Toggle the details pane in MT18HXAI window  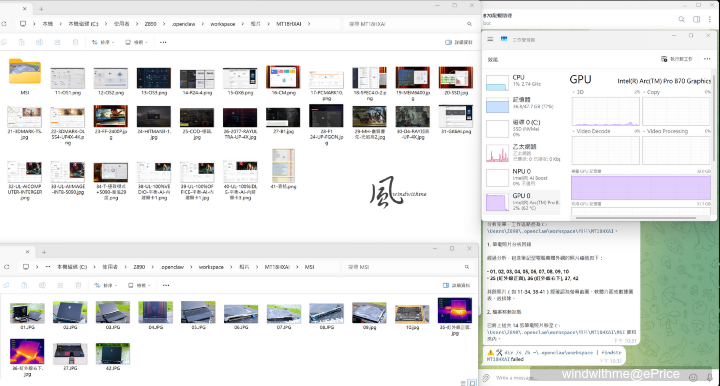point(459,42)
